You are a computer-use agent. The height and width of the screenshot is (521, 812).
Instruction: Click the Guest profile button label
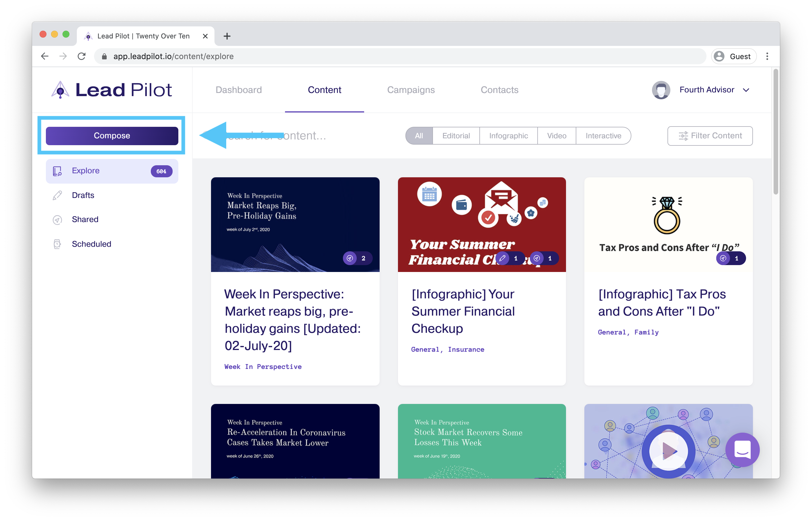tap(740, 57)
